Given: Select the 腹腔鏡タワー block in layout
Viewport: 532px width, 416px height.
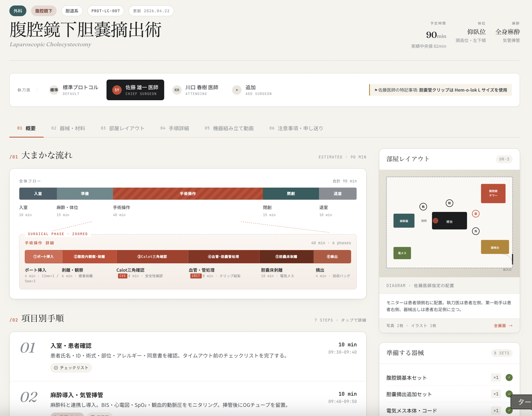Looking at the screenshot, I should (493, 193).
